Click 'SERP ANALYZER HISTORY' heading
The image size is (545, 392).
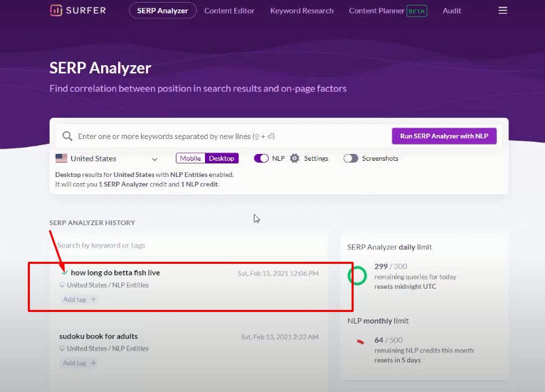[x=92, y=223]
